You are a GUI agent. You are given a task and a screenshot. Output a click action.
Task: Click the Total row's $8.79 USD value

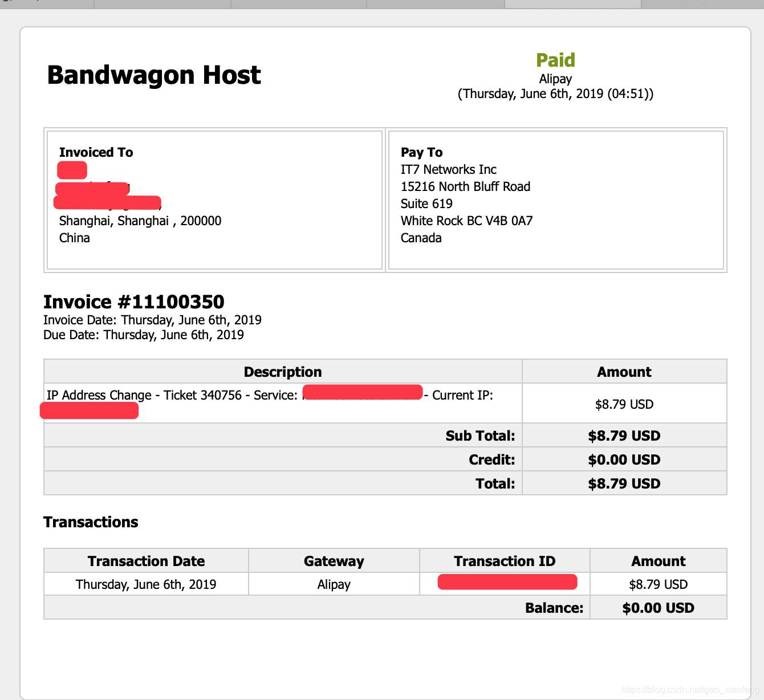tap(624, 483)
